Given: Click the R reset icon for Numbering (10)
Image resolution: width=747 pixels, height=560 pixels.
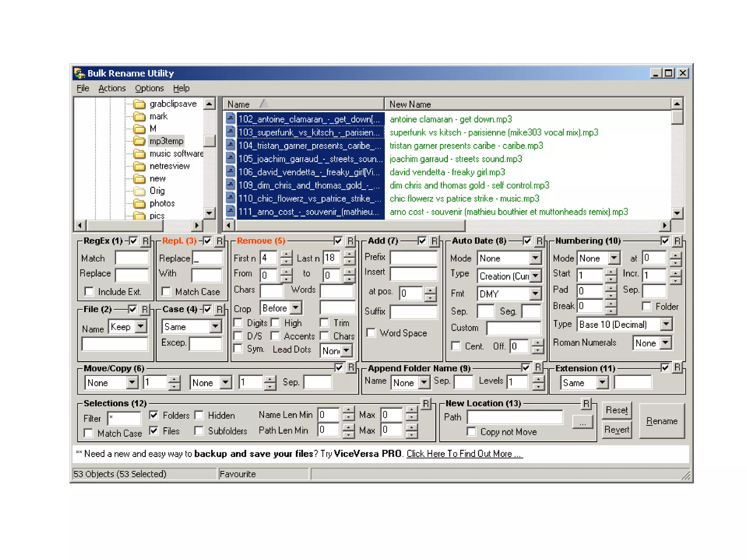Looking at the screenshot, I should (677, 241).
